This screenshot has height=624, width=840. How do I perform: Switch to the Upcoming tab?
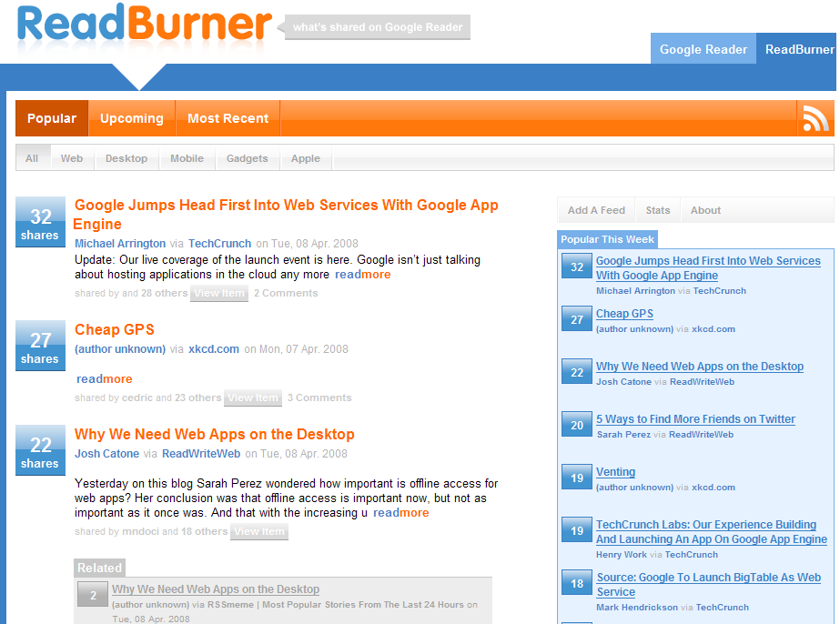pos(132,118)
